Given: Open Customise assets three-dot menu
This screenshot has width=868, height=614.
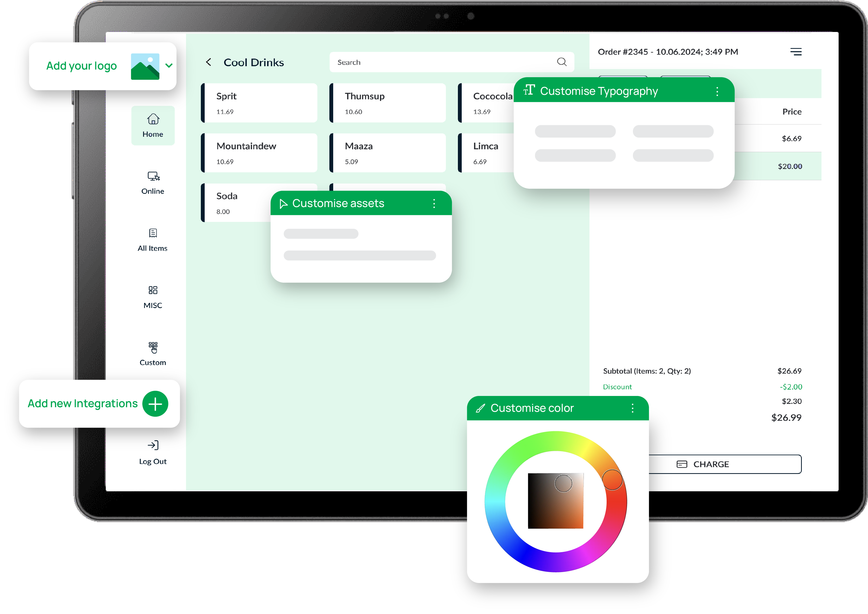Looking at the screenshot, I should tap(434, 203).
